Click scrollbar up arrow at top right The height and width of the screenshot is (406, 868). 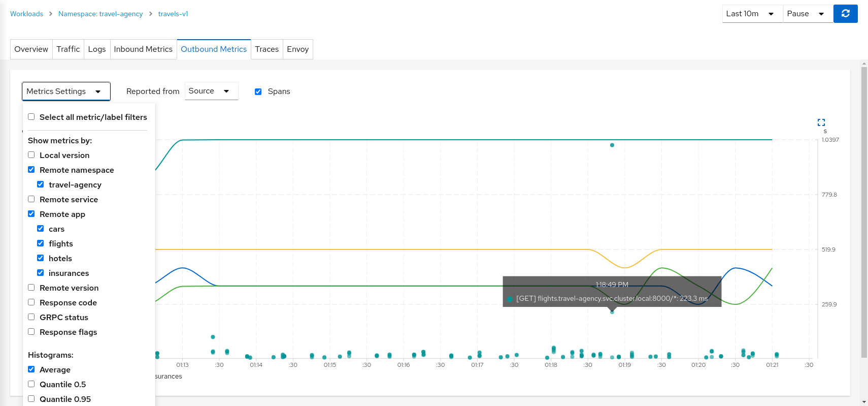coord(864,64)
